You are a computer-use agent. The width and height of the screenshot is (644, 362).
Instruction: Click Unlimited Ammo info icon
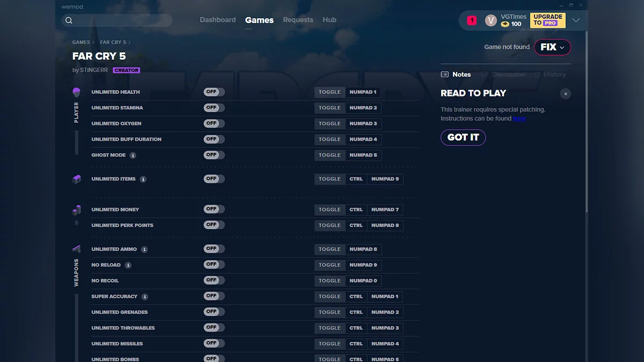click(x=144, y=249)
